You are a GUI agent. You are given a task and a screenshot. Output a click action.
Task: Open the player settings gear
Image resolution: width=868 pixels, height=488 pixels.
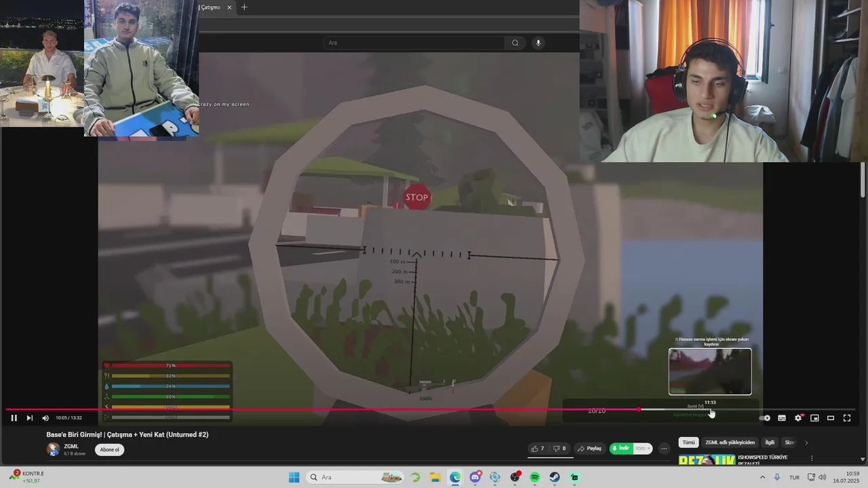pos(798,418)
